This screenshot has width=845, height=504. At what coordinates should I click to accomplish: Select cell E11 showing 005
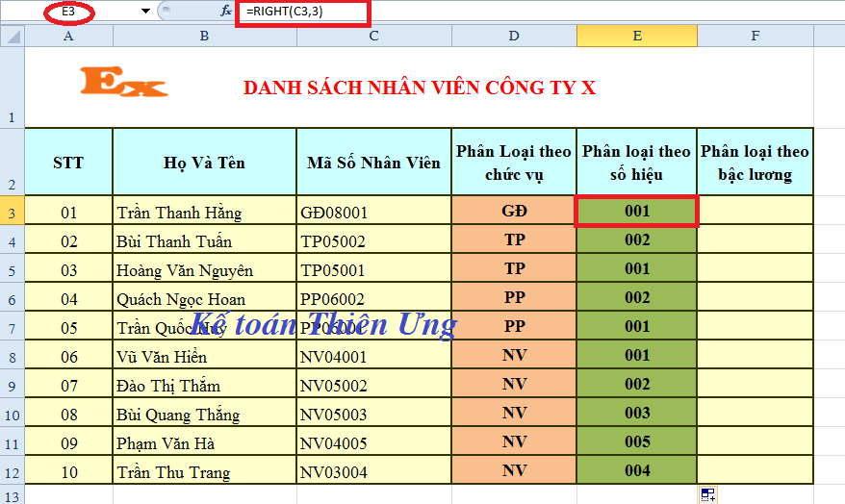(x=636, y=441)
